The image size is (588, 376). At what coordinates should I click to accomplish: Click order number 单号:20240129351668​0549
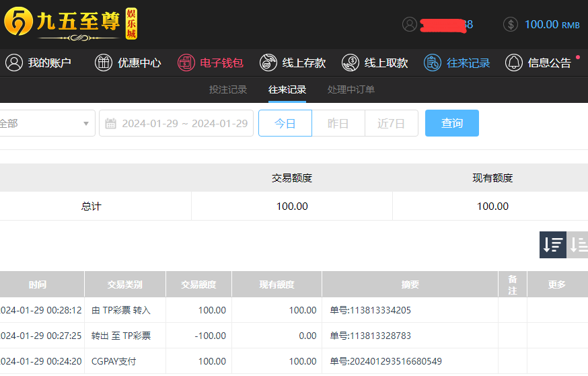pos(386,361)
